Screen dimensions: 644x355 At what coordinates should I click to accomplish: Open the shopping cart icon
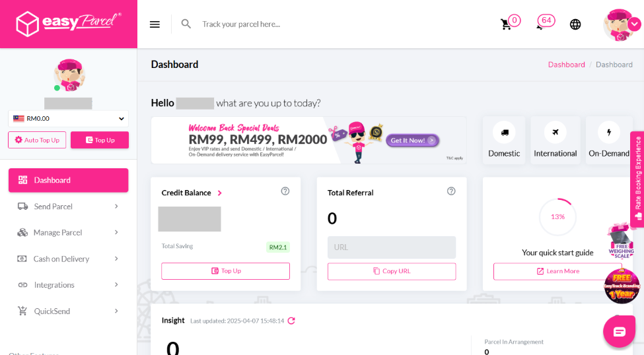pos(507,24)
